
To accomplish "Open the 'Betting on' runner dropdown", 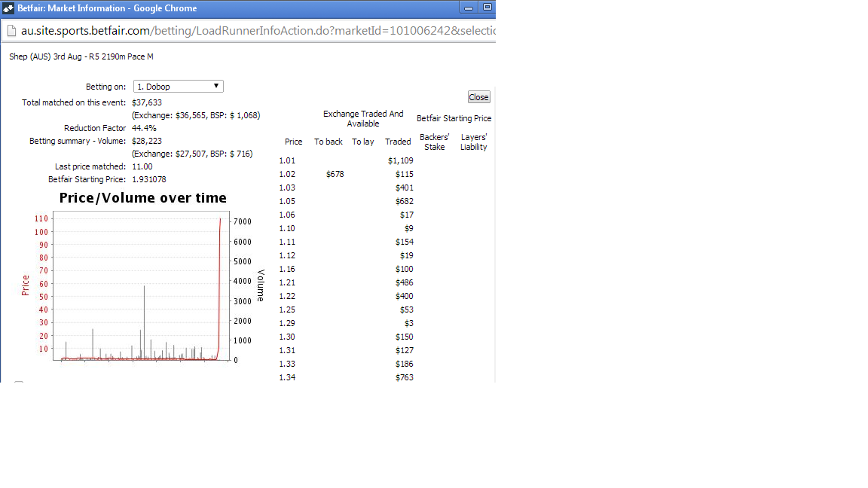I will point(179,87).
